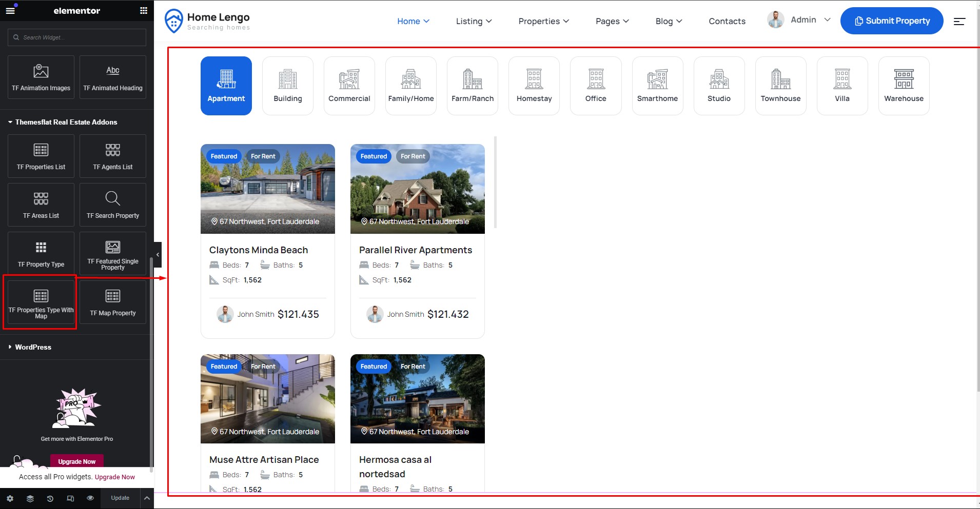Open the Properties menu dropdown
The height and width of the screenshot is (509, 980).
543,21
